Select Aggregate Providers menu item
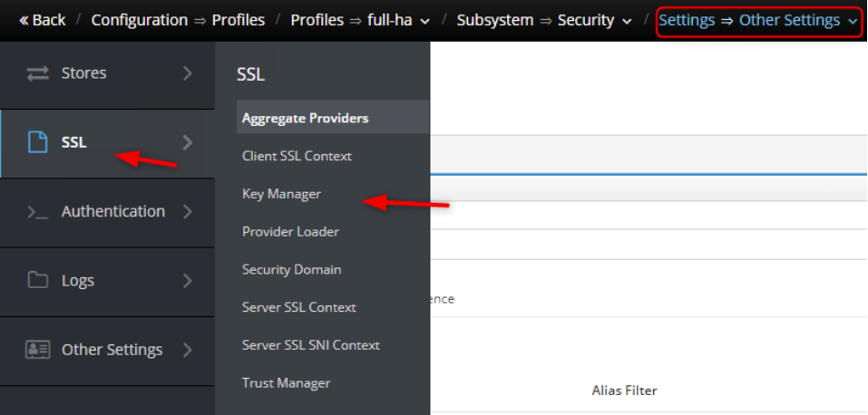This screenshot has width=868, height=415. tap(305, 118)
